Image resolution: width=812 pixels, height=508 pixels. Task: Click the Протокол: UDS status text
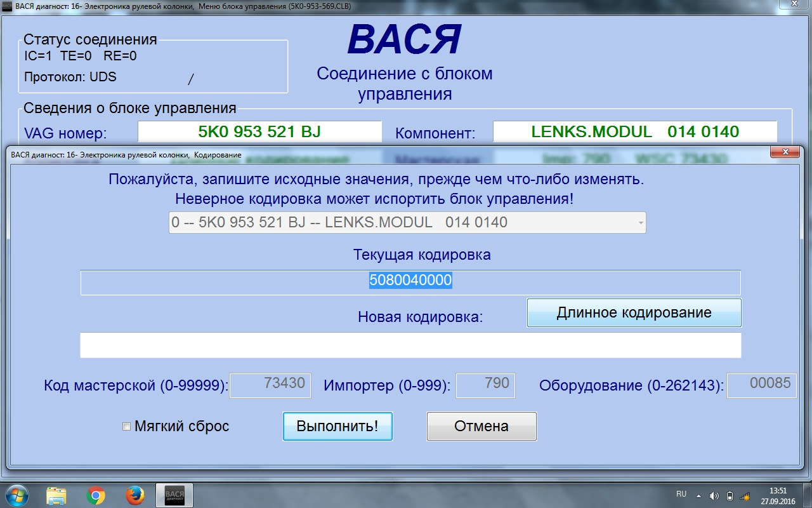(x=70, y=77)
